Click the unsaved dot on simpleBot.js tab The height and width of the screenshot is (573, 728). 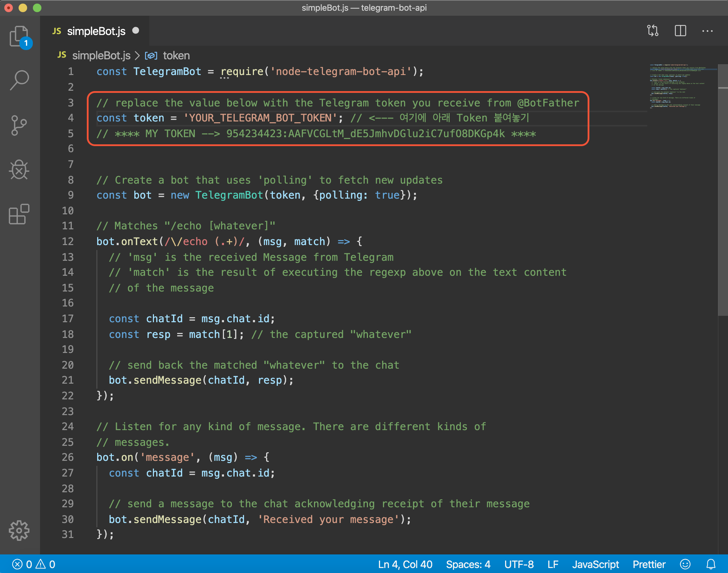(x=136, y=31)
